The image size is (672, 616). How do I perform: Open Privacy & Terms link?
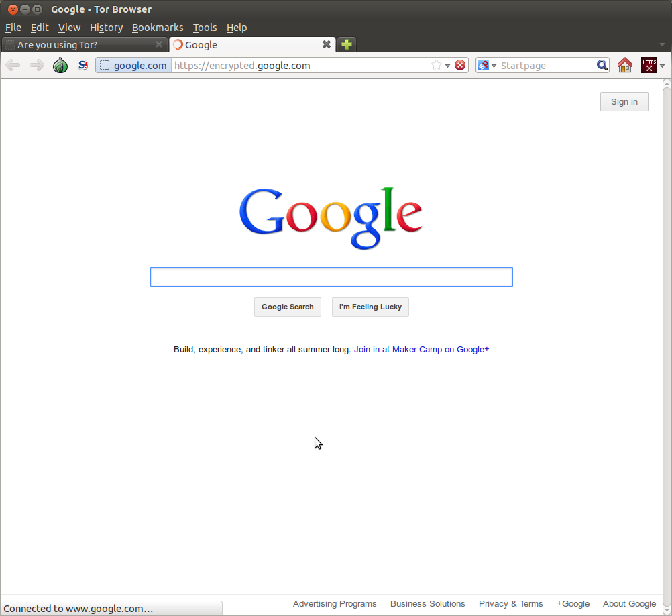[510, 603]
